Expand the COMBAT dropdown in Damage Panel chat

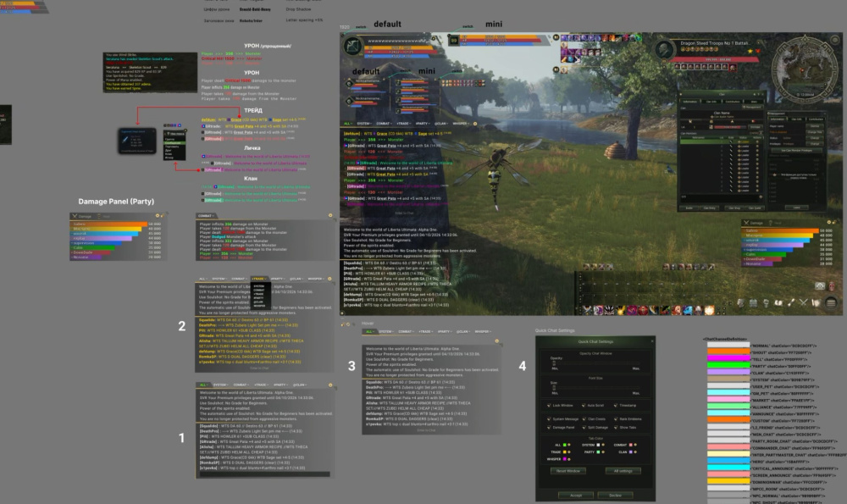point(206,215)
